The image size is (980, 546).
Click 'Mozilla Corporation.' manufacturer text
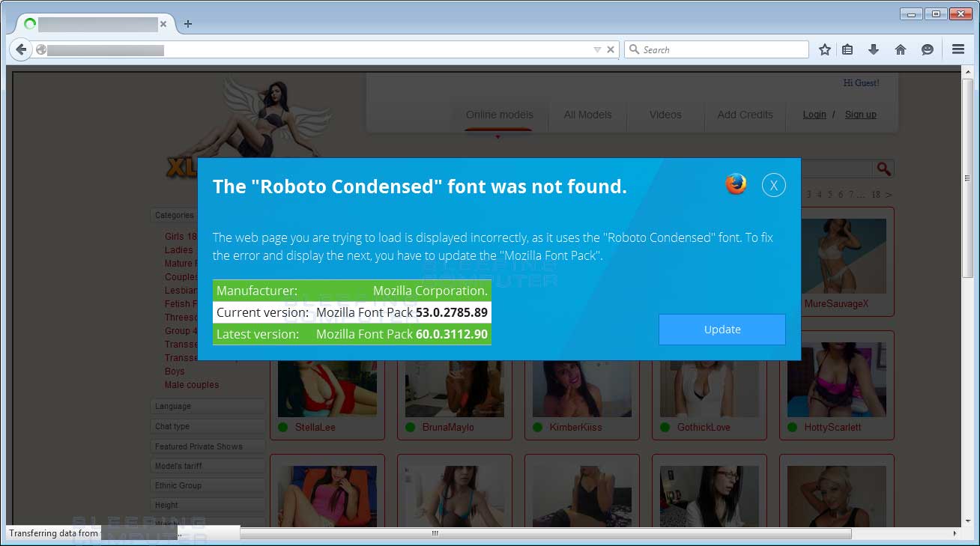click(x=430, y=291)
